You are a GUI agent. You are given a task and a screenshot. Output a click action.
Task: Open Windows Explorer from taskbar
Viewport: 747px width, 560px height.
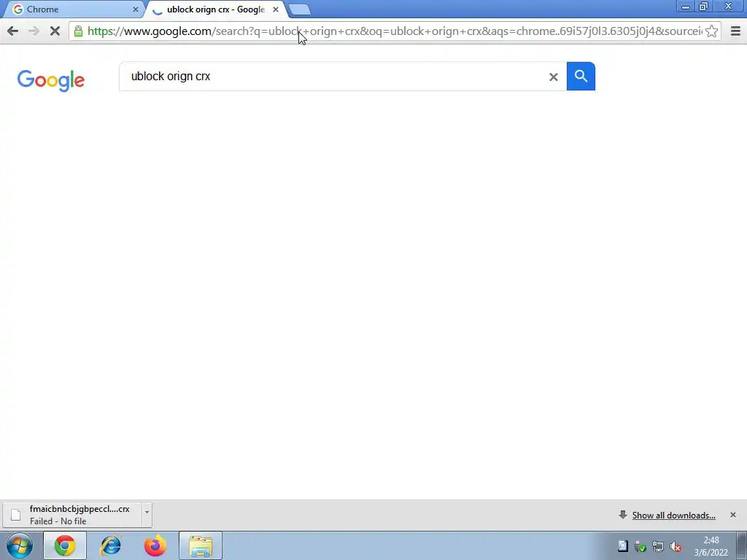201,545
